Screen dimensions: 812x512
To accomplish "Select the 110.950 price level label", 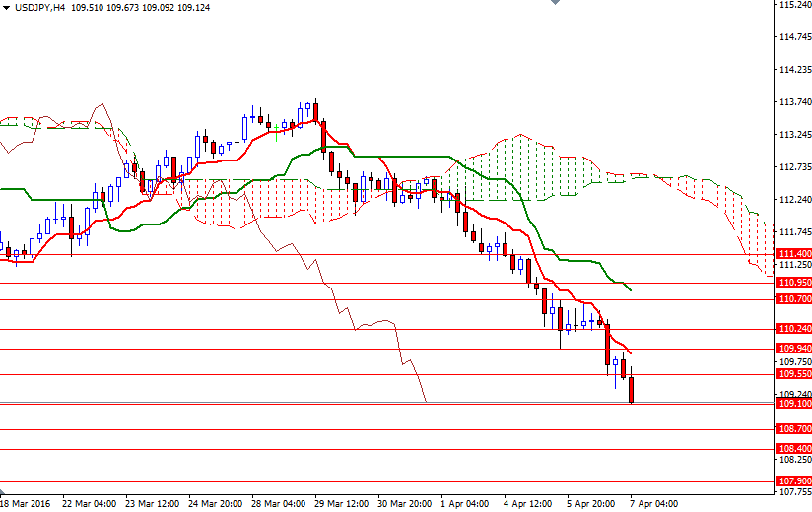I will [x=794, y=283].
